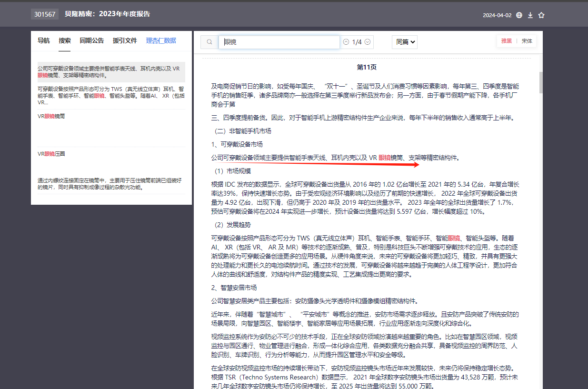Click the report title 贝隆精密：2023年年度报告

click(108, 14)
